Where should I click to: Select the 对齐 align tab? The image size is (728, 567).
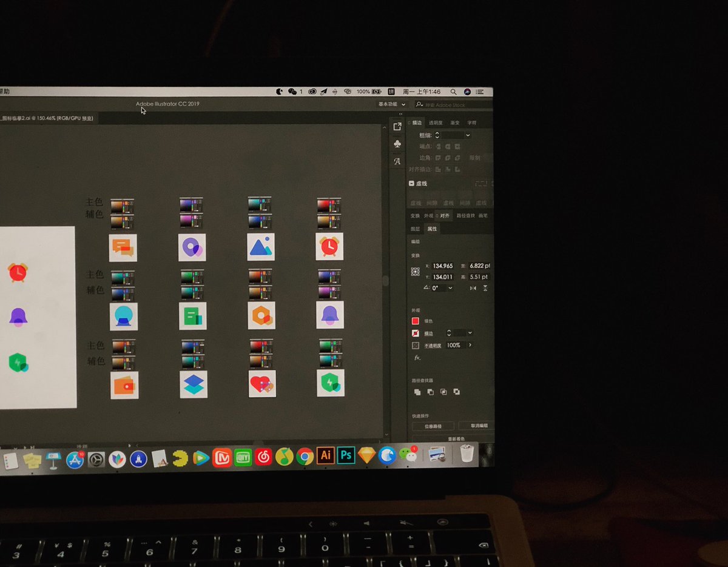[445, 216]
